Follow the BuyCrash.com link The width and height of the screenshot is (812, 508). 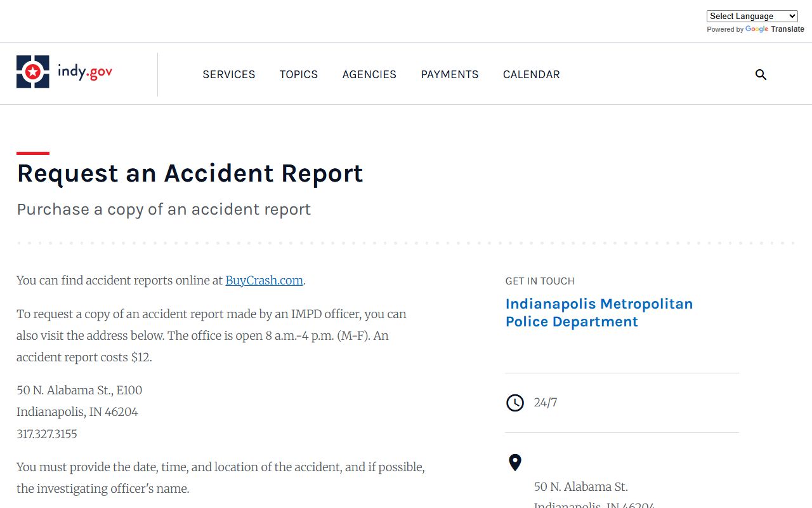point(264,280)
